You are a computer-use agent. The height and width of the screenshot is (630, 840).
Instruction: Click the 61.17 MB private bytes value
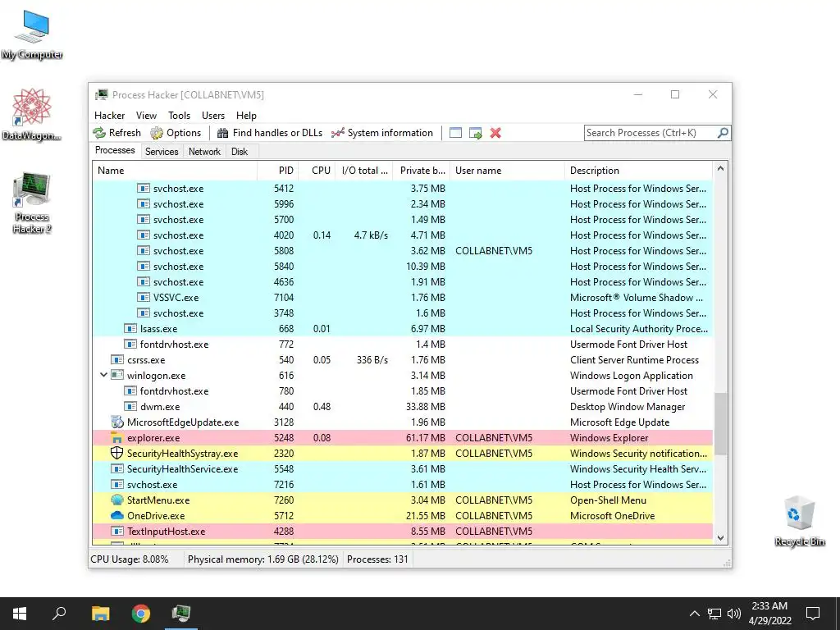click(x=426, y=438)
